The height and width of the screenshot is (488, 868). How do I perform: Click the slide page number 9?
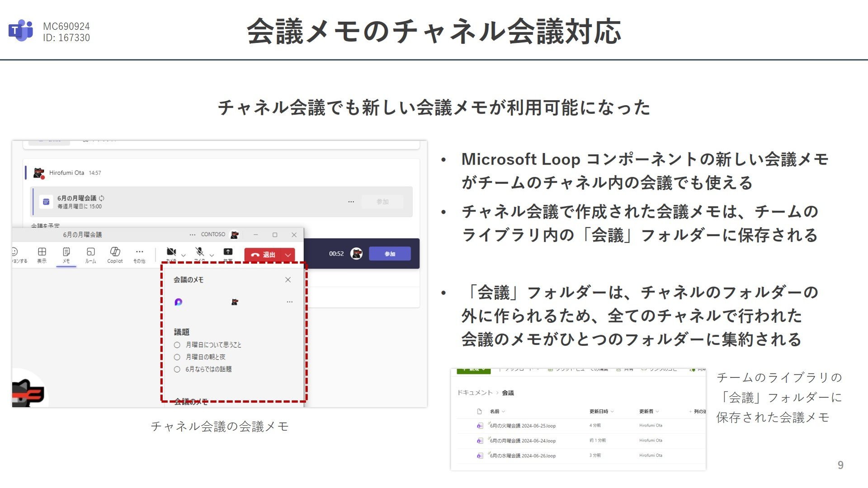[840, 465]
